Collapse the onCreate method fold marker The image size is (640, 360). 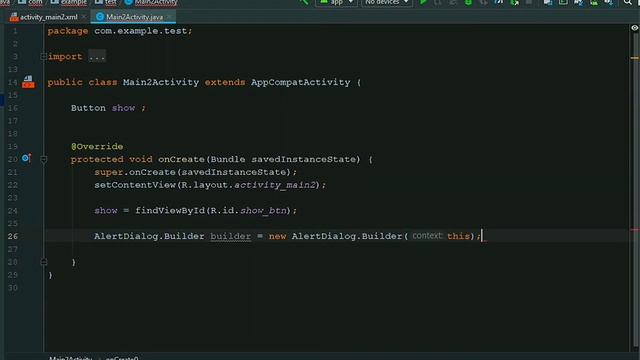44,159
